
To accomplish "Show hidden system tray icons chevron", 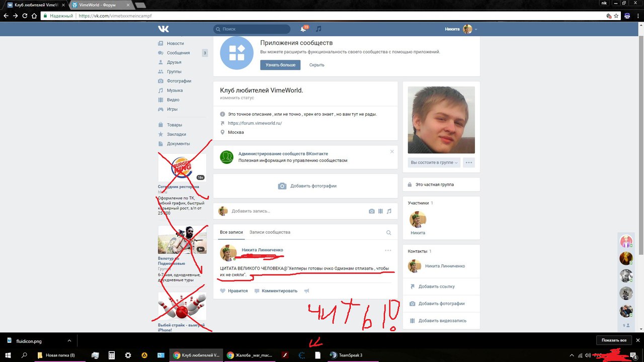I will 572,355.
